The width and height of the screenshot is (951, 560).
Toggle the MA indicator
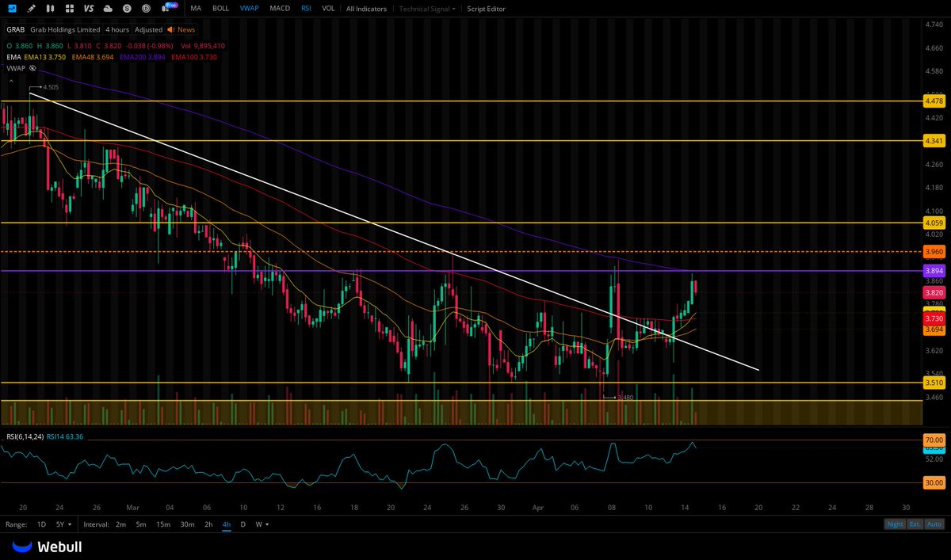pos(196,8)
